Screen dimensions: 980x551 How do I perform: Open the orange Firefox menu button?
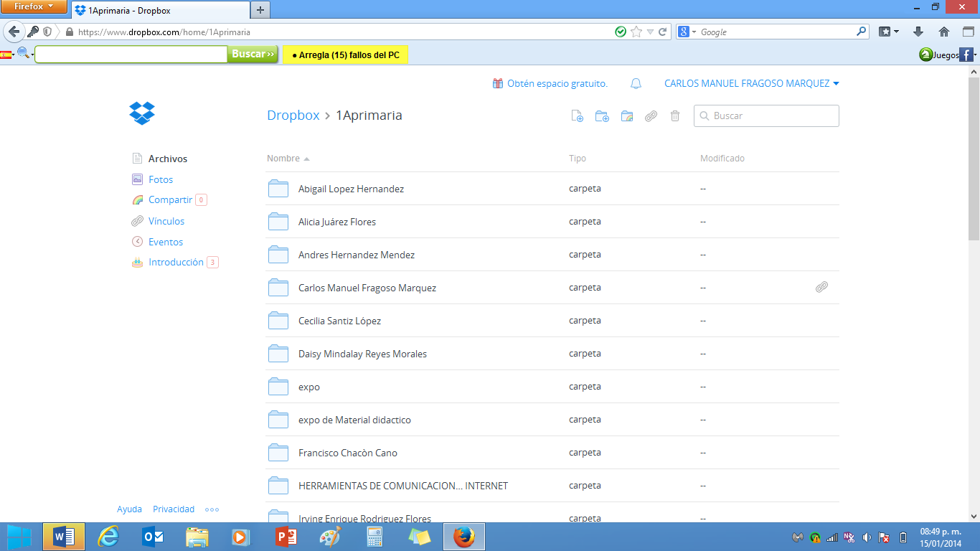[x=34, y=7]
